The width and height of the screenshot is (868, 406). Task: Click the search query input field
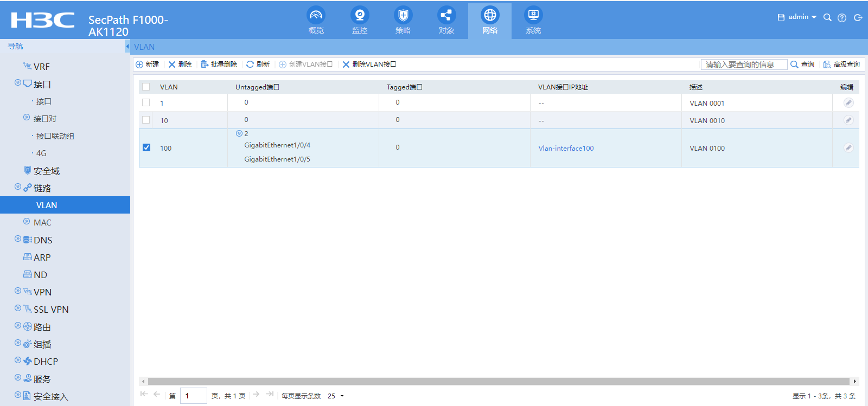pos(744,65)
